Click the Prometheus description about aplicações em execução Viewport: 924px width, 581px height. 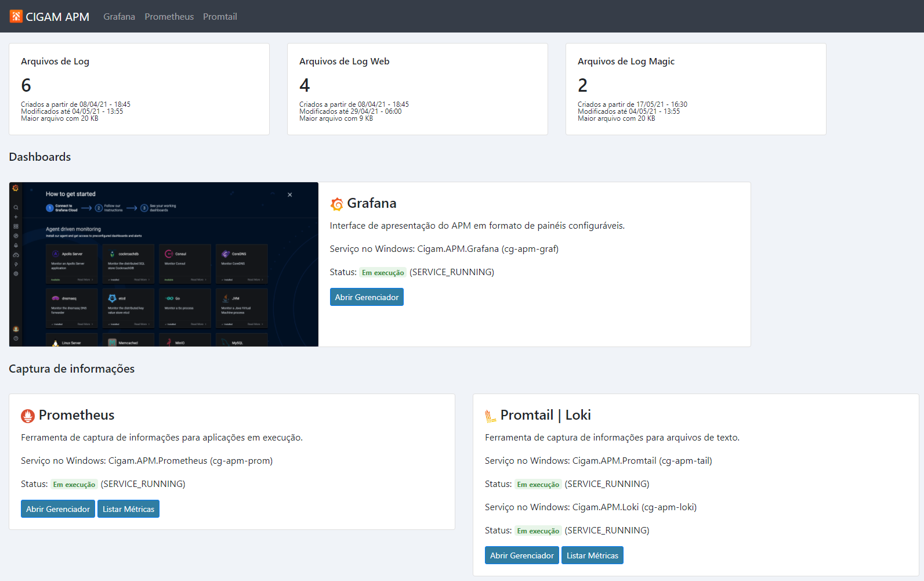(x=162, y=438)
